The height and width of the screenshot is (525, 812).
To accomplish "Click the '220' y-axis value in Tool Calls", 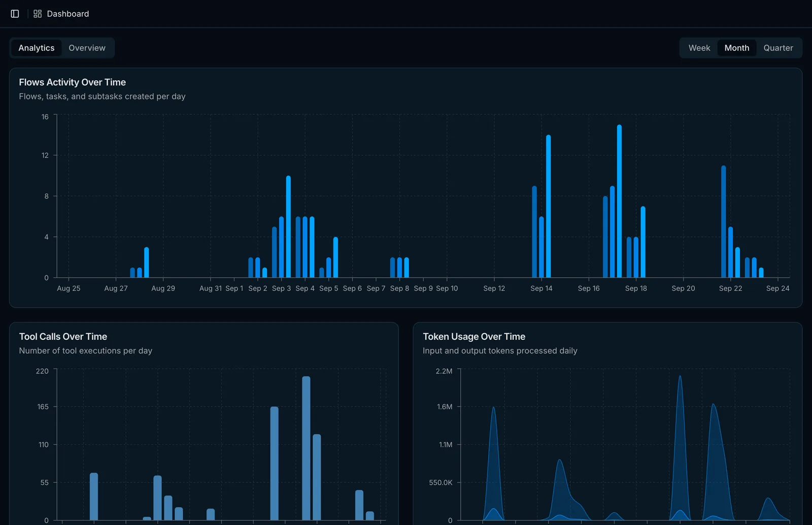I will point(42,371).
